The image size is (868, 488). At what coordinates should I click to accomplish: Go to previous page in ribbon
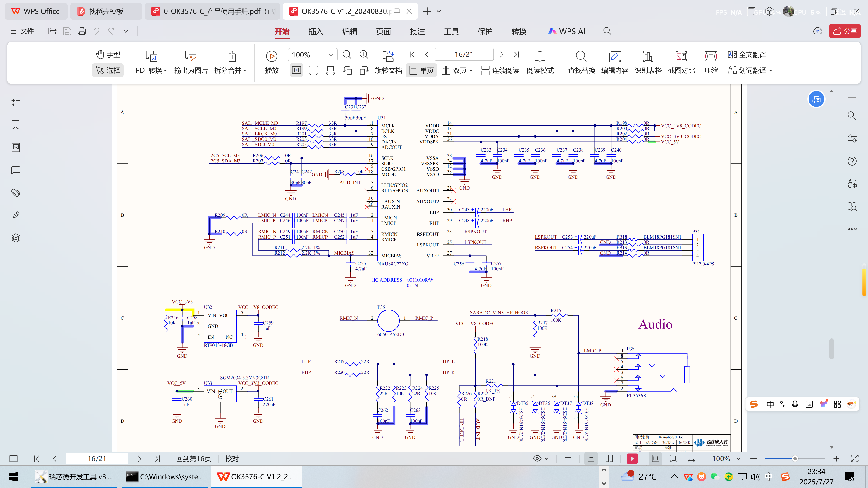coord(427,54)
